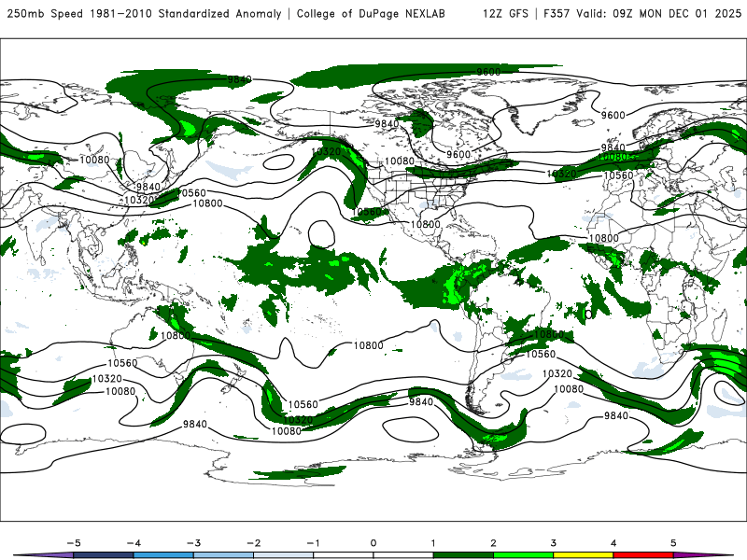
Task: Click the '4' tick label on the colorbar
Action: tap(613, 543)
